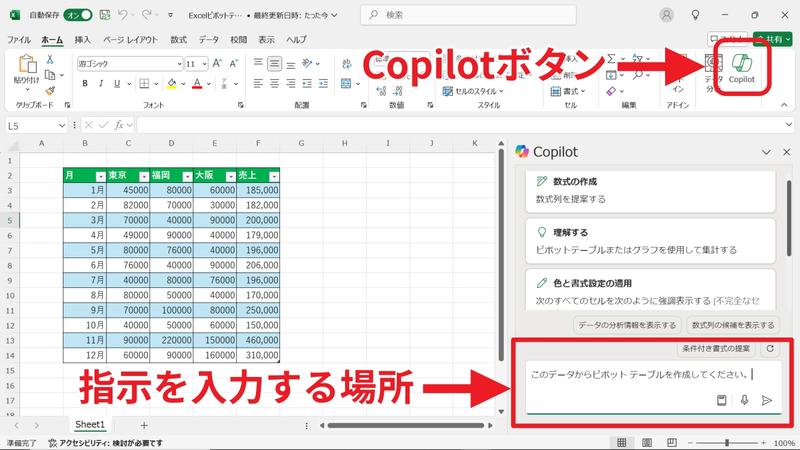The width and height of the screenshot is (800, 450).
Task: Click the microphone icon in Copilot
Action: 744,401
